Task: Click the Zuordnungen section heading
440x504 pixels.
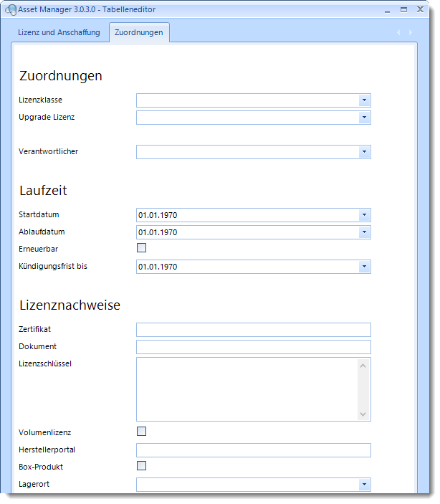Action: click(61, 76)
